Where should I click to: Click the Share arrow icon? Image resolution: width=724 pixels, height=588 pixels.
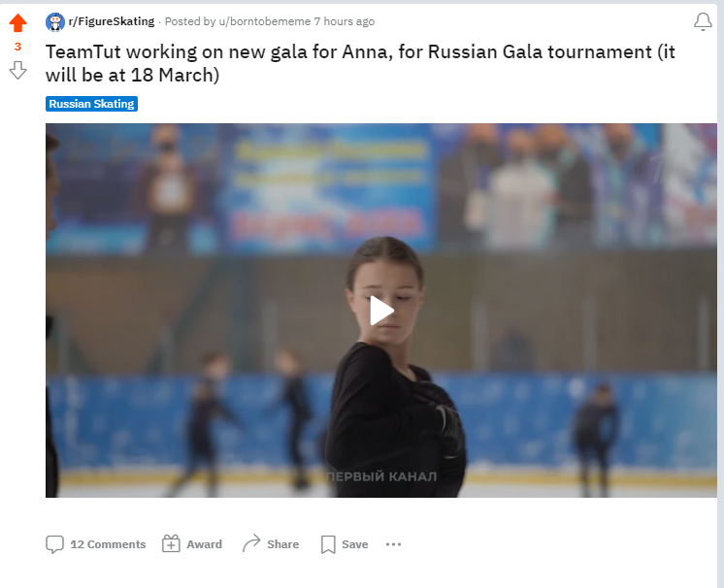pos(251,543)
